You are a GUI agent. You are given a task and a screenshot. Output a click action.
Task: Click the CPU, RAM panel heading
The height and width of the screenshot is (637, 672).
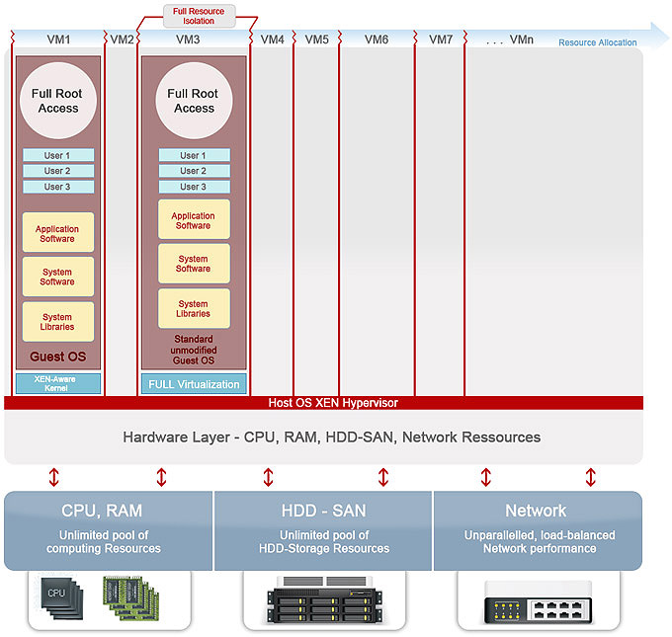point(102,511)
